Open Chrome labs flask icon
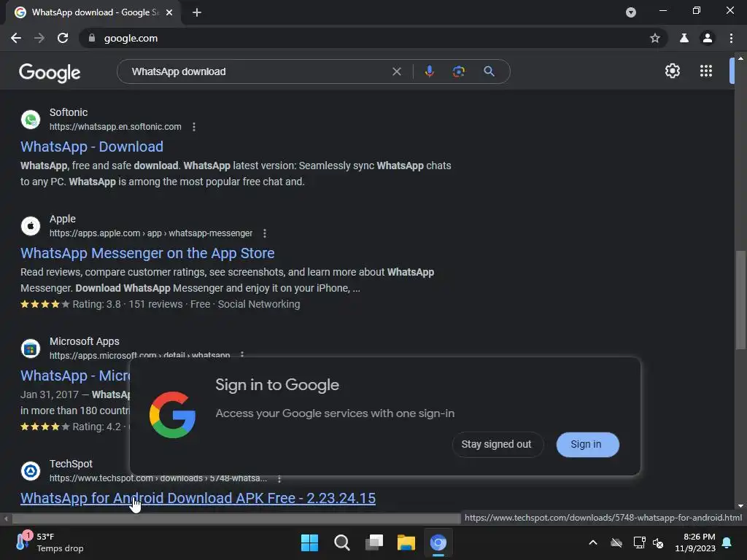The height and width of the screenshot is (560, 747). pyautogui.click(x=684, y=38)
